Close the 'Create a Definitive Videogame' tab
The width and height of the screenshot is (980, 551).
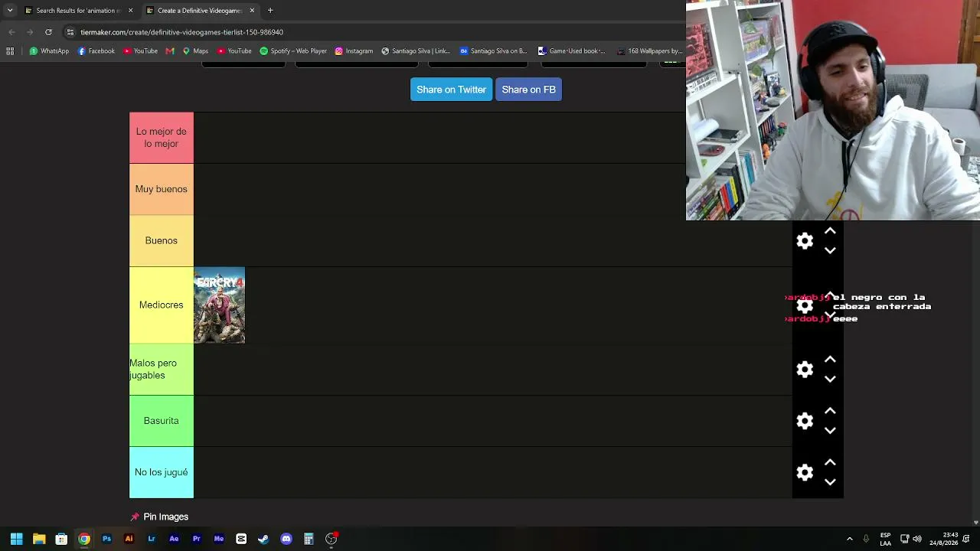[x=252, y=11]
